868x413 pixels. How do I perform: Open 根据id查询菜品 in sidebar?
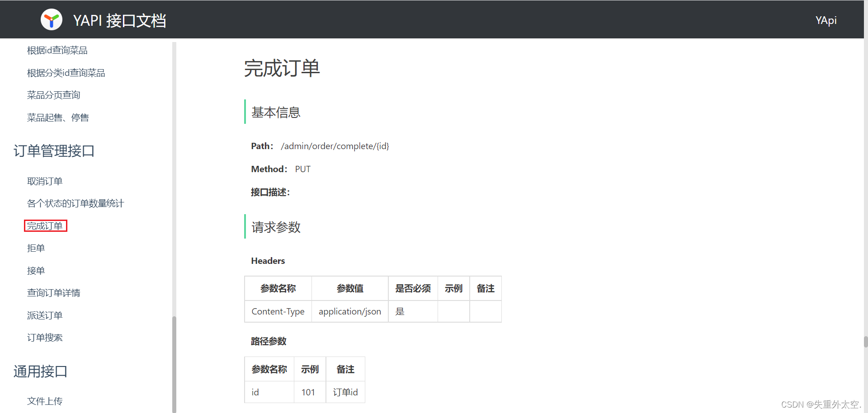click(57, 50)
